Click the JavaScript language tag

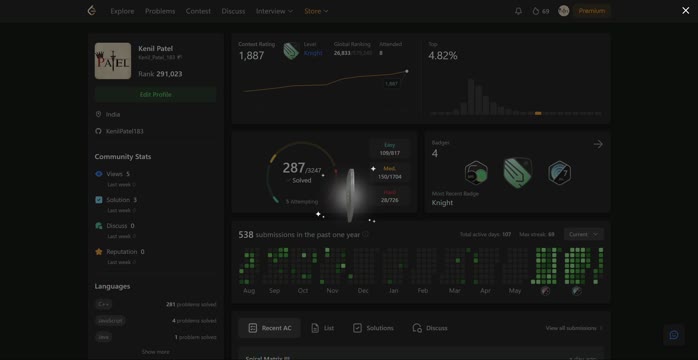click(x=110, y=320)
